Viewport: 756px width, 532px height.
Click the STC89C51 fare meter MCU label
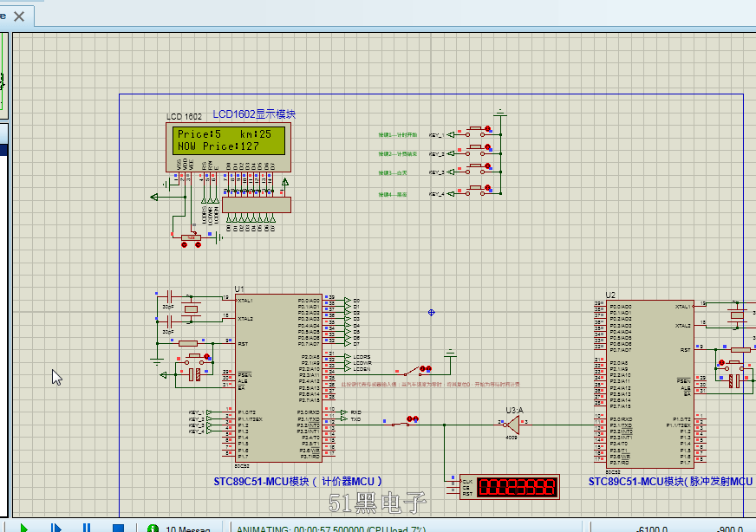click(297, 482)
